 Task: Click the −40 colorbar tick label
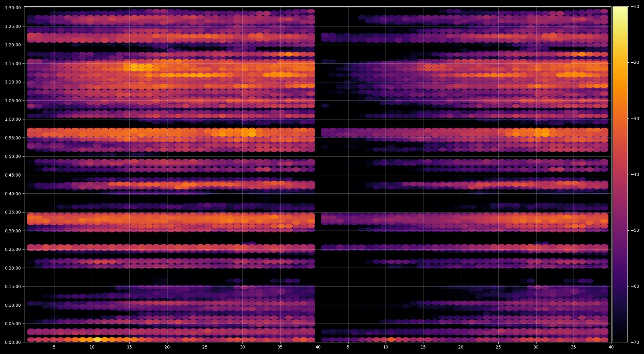click(x=635, y=175)
